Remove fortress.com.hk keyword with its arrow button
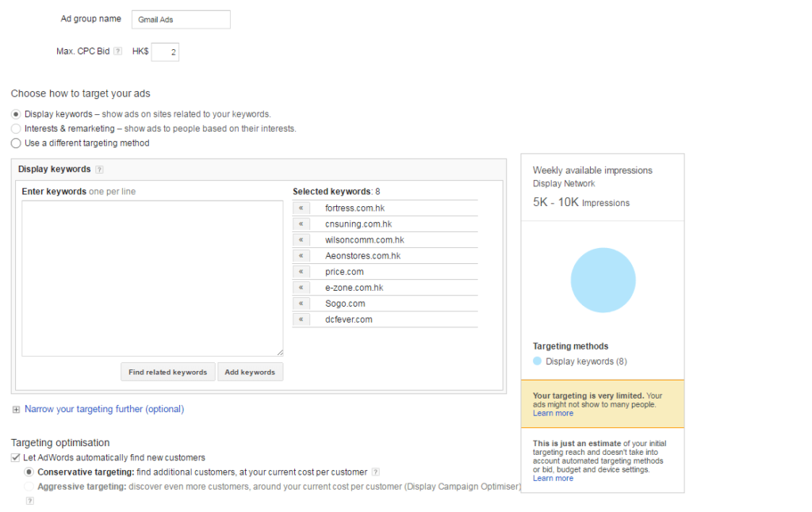Image resolution: width=812 pixels, height=512 pixels. tap(301, 208)
